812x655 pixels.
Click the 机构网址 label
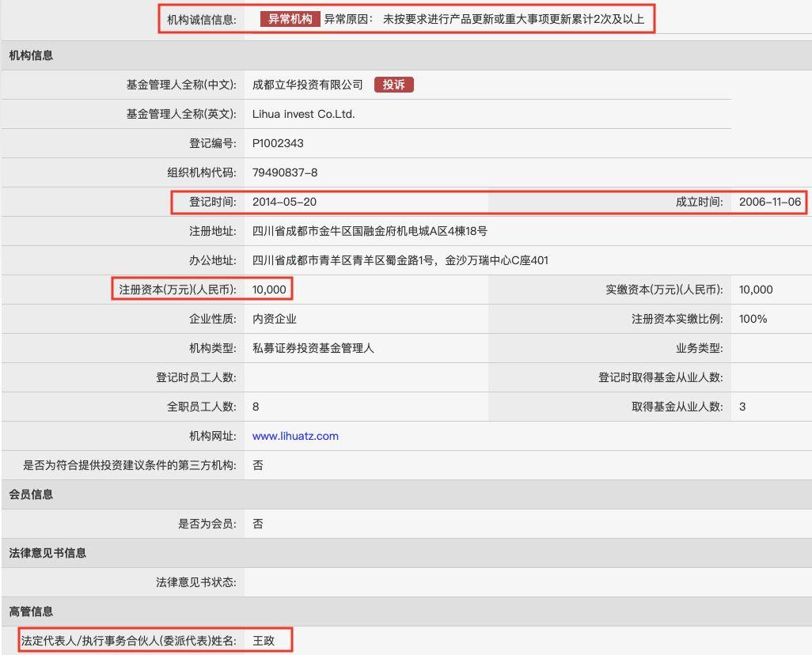pyautogui.click(x=213, y=436)
